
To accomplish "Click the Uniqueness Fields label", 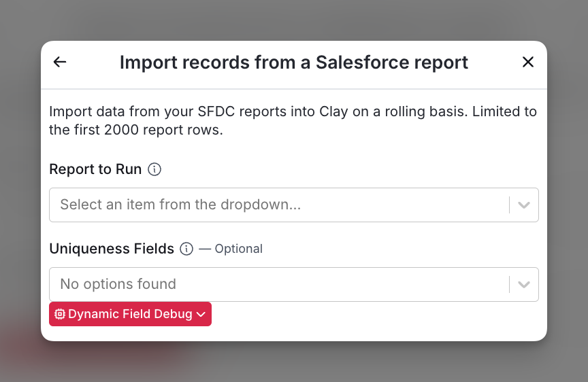I will pos(112,249).
